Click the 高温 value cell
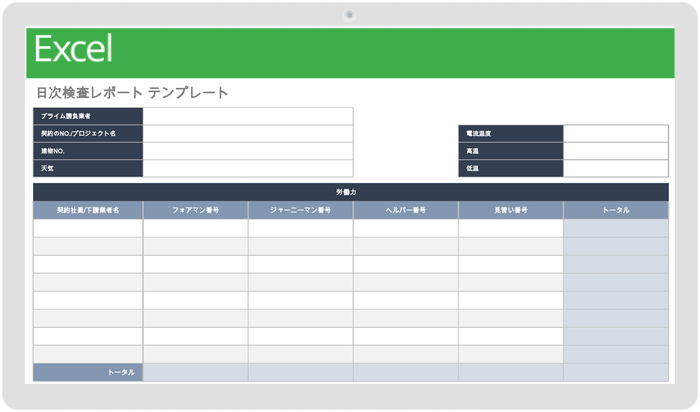The image size is (700, 412). pyautogui.click(x=616, y=151)
